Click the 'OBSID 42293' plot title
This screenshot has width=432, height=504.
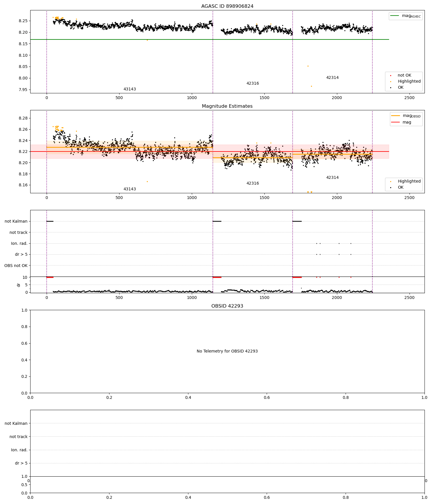point(227,306)
